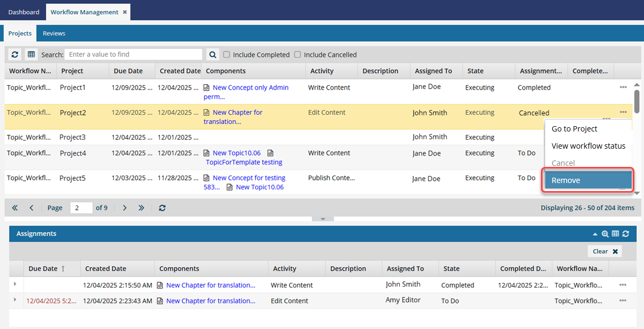Open component link in Amy Editor assignment row
The height and width of the screenshot is (329, 644).
[x=211, y=301]
